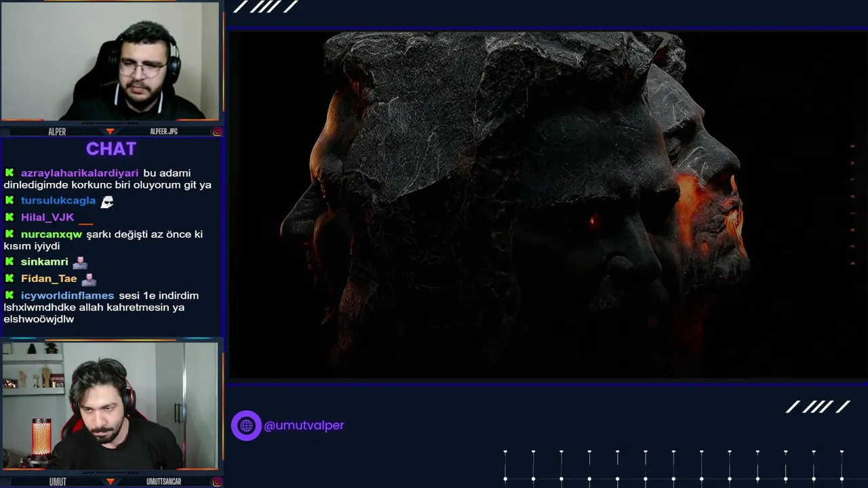The height and width of the screenshot is (488, 868).
Task: Open Hilal_VJK's username in chat
Action: [47, 218]
